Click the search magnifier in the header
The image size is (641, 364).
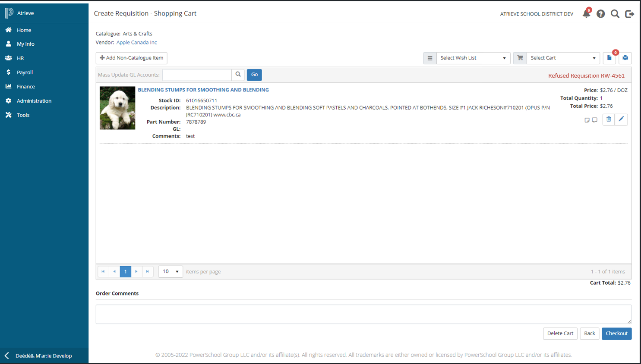[x=615, y=14]
